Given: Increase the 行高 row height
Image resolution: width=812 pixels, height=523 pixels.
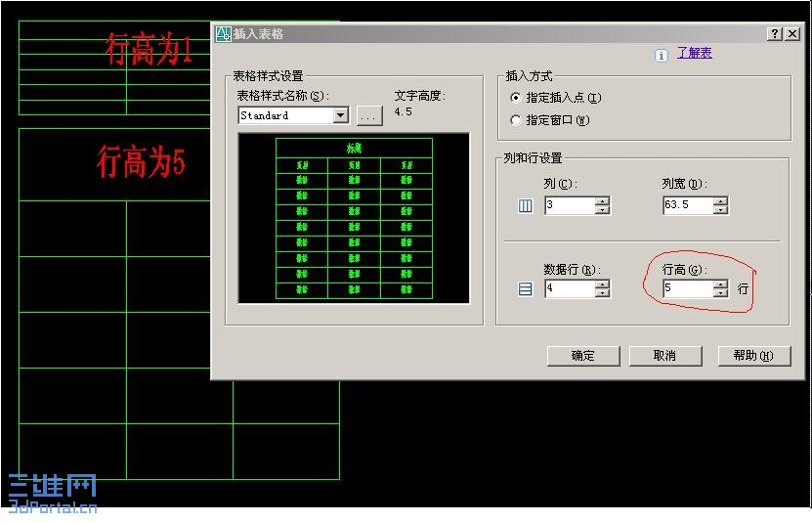Looking at the screenshot, I should pyautogui.click(x=720, y=284).
